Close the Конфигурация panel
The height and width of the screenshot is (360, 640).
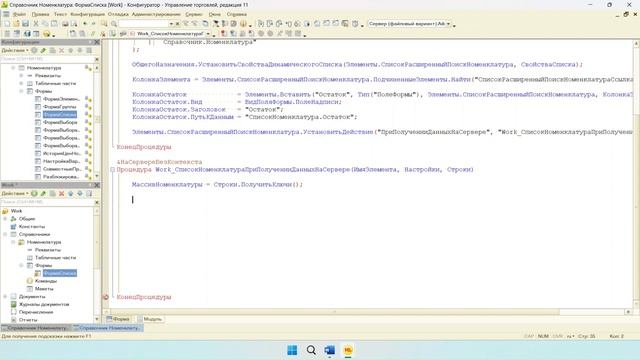[97, 42]
